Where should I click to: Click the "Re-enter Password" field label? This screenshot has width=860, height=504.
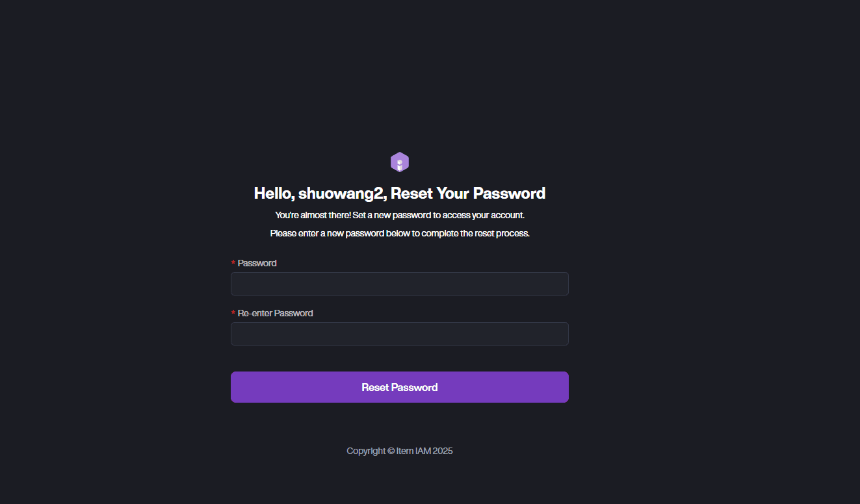point(275,313)
